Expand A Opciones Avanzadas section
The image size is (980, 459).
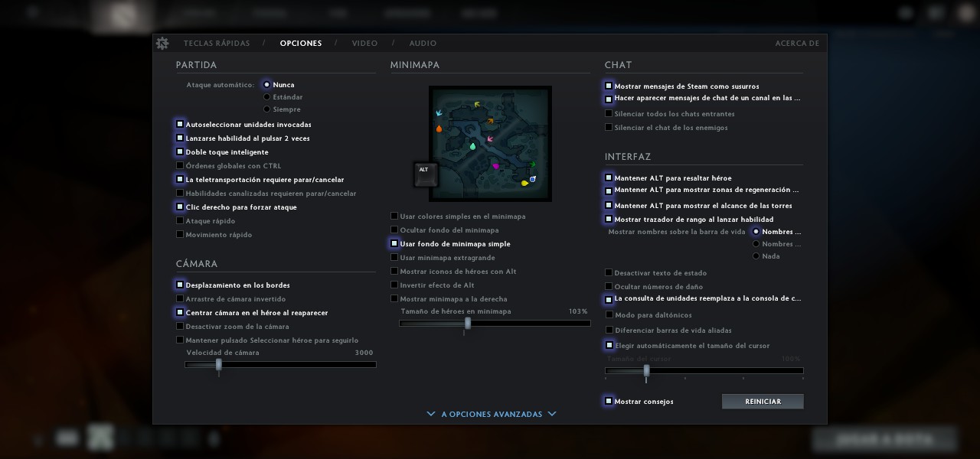492,415
